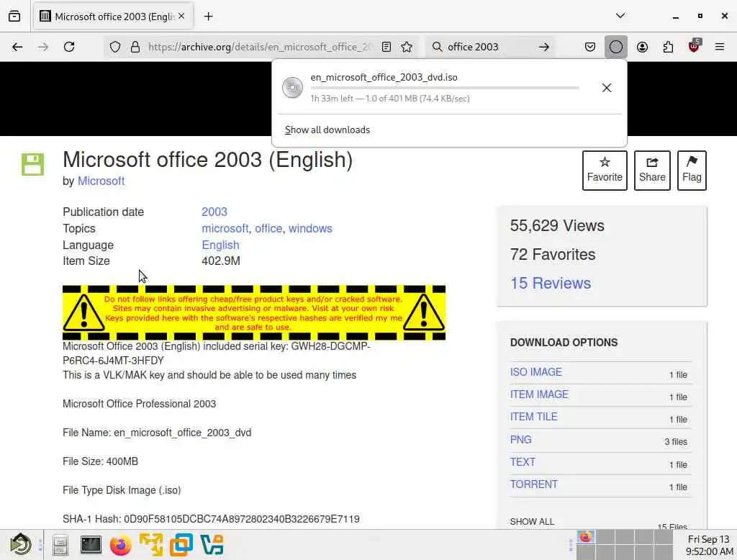
Task: Click the '402.9M' item size value
Action: (221, 261)
